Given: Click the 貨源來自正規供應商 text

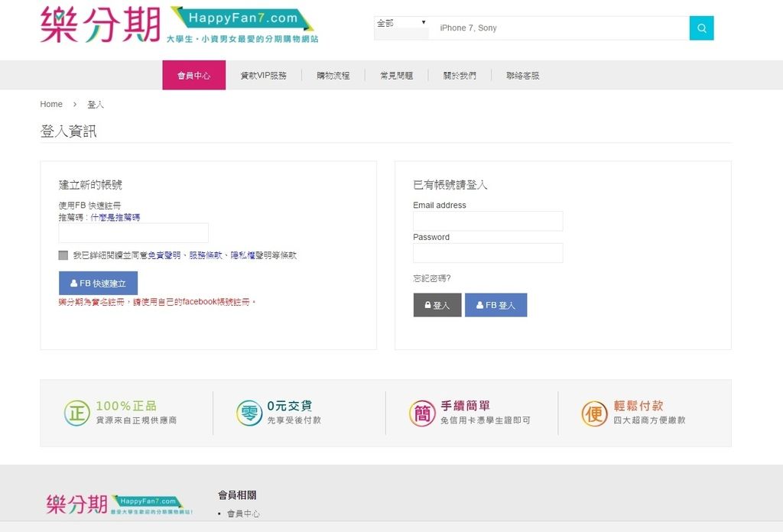Looking at the screenshot, I should [x=136, y=420].
